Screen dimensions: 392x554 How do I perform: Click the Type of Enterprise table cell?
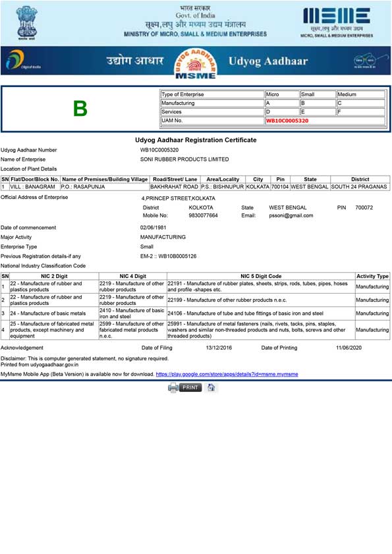click(x=212, y=94)
